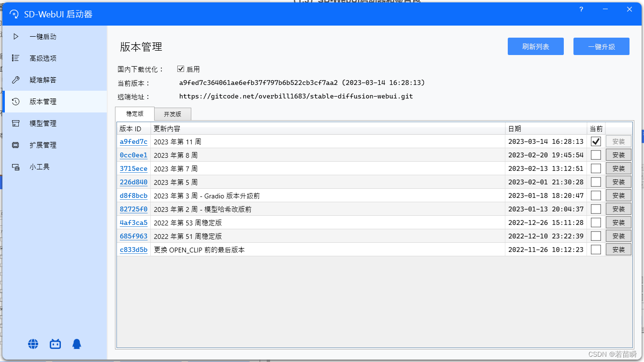Click the list icon beside 高级选项
Image resolution: width=644 pixels, height=362 pixels.
click(x=16, y=58)
